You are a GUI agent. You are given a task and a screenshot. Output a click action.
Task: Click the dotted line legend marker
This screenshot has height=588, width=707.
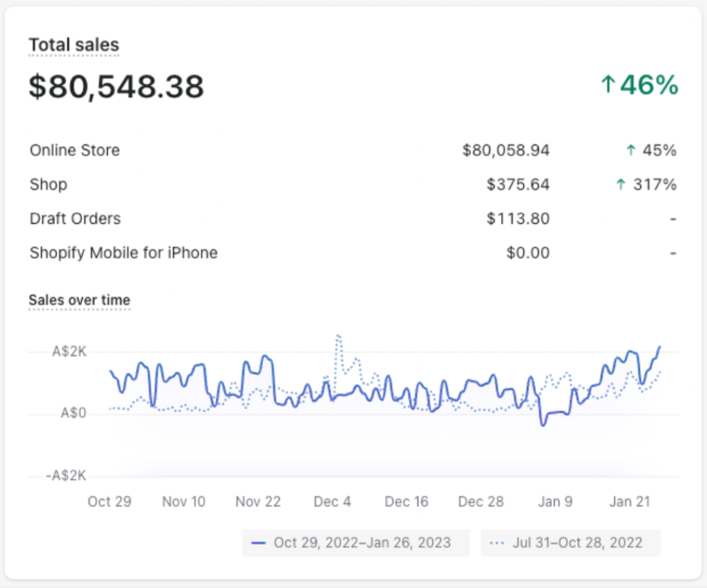coord(497,543)
